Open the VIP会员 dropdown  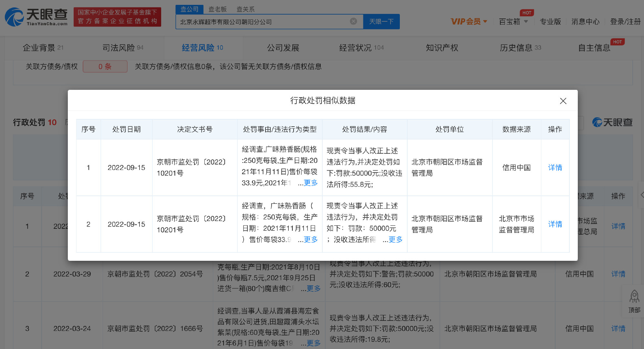click(469, 22)
